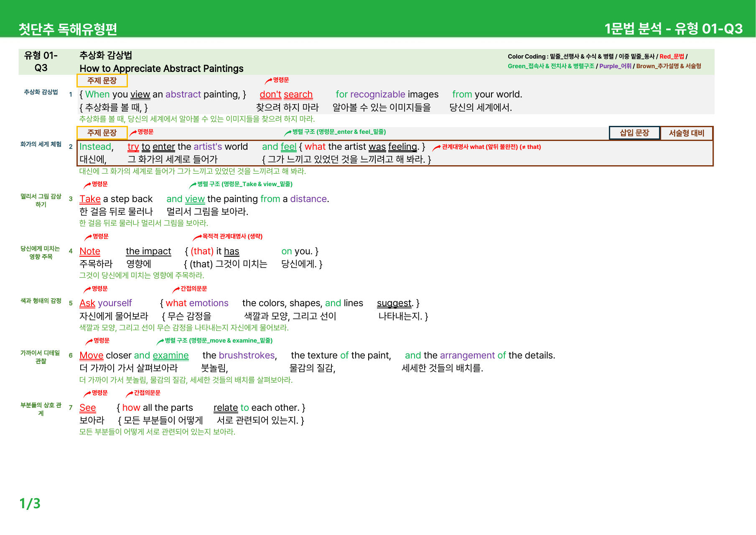
Task: Click the clause "(that) it has"
Action: 212,251
